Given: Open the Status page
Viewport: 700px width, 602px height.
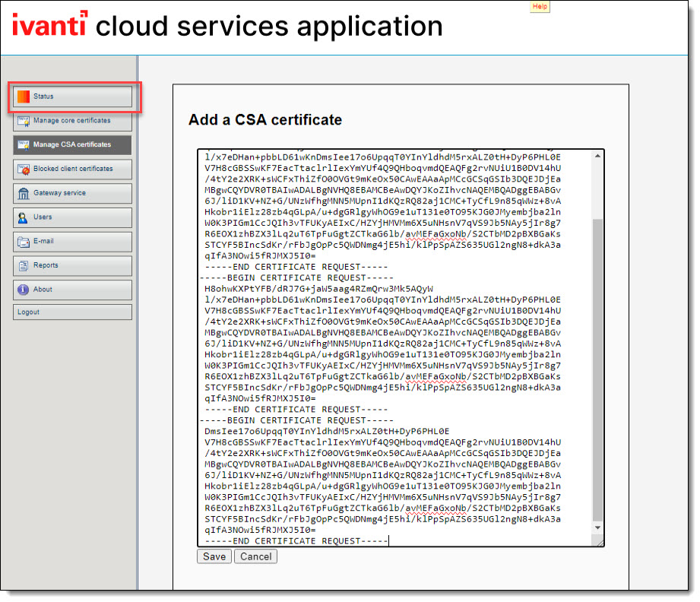Looking at the screenshot, I should point(72,97).
